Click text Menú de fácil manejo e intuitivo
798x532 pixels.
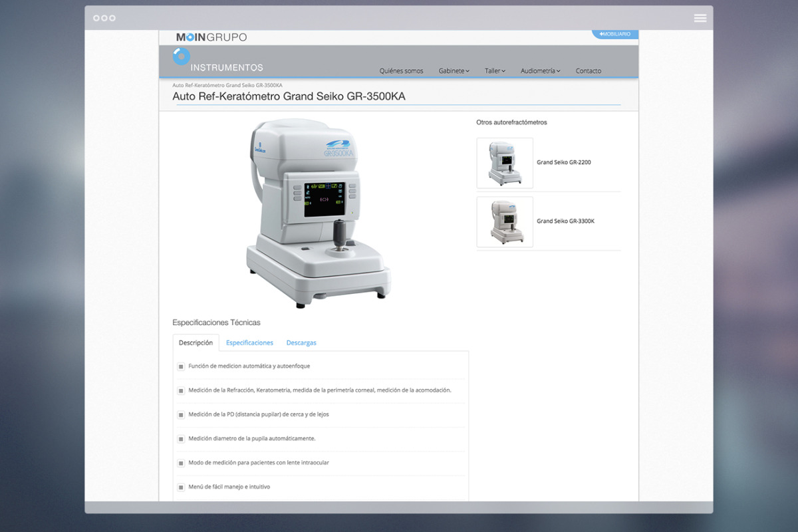[229, 486]
